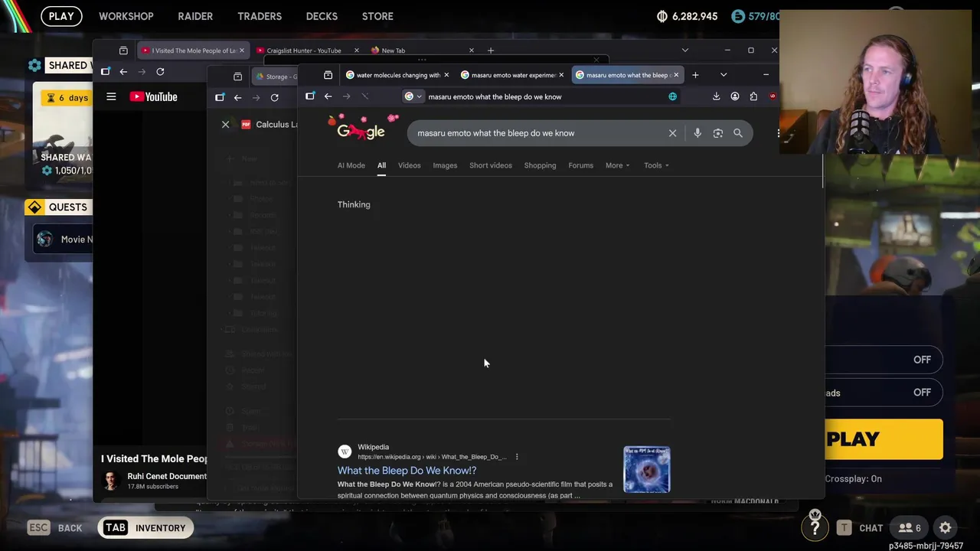Expand the More search filter dropdown
Viewport: 980px width, 551px height.
[x=617, y=165]
